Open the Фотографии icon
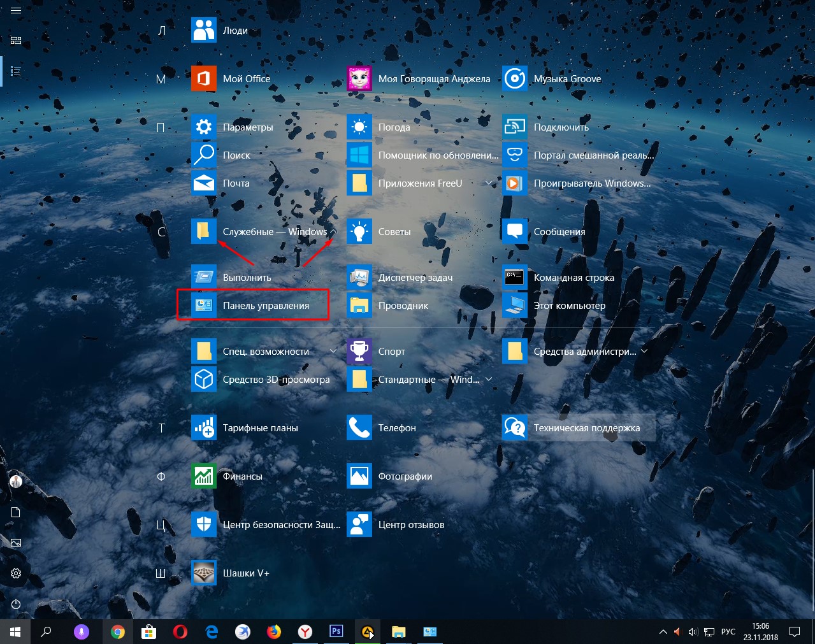 tap(359, 476)
